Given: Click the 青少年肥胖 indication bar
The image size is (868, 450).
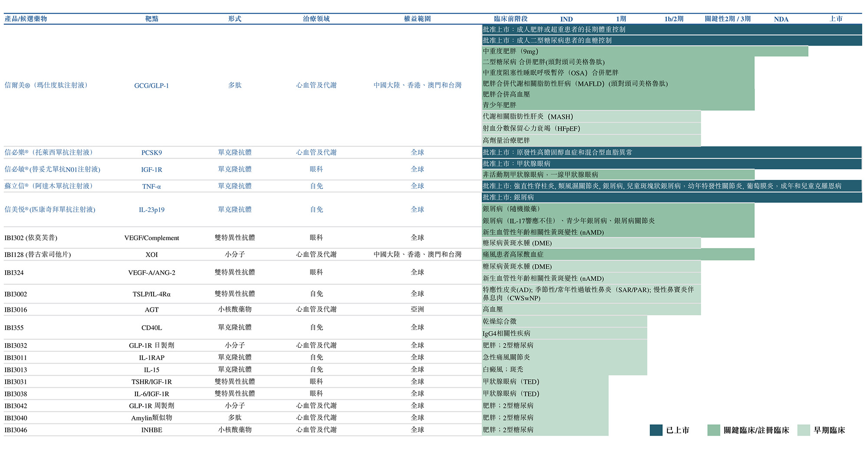Looking at the screenshot, I should [x=618, y=105].
